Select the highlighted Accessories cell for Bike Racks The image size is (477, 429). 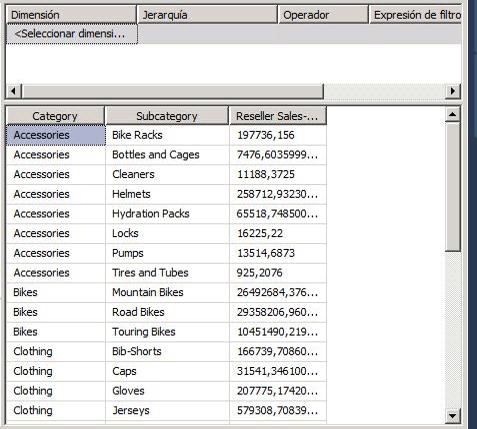56,135
